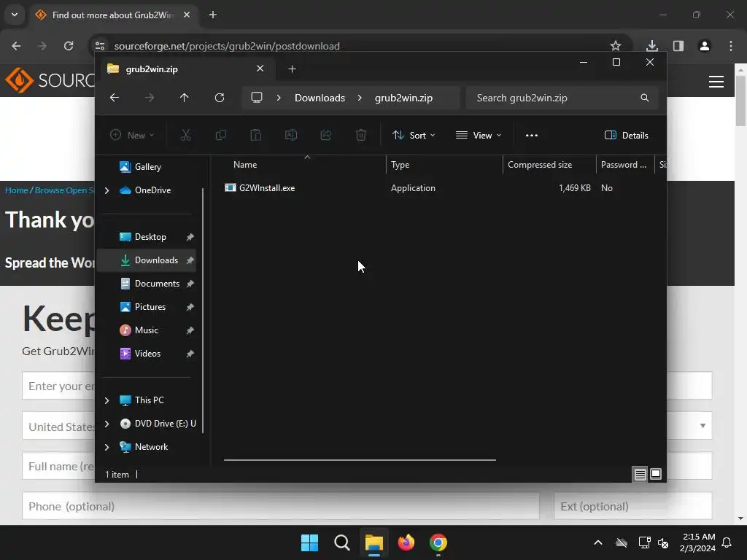Screen dimensions: 747x560
Task: Open Chrome profile icon
Action: [x=705, y=46]
